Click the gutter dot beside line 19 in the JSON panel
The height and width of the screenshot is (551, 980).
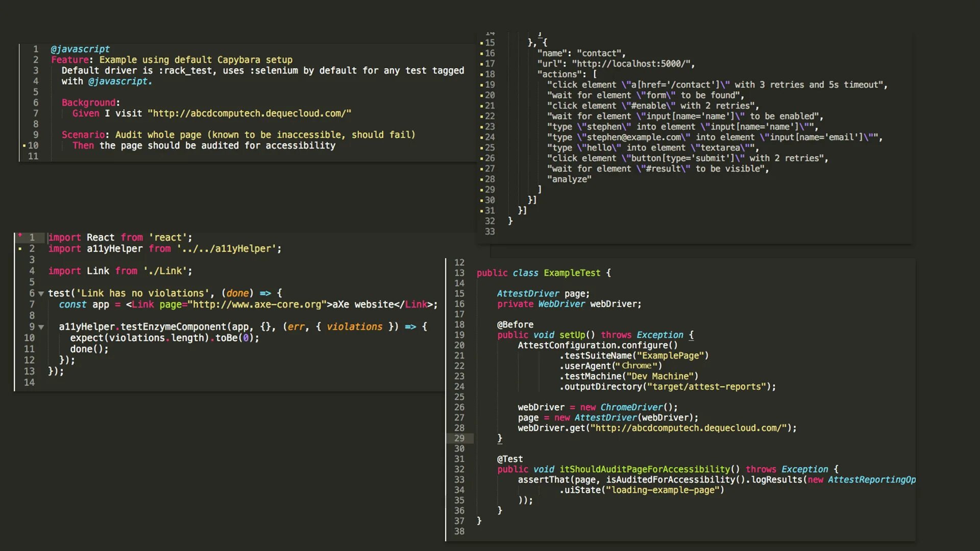481,85
